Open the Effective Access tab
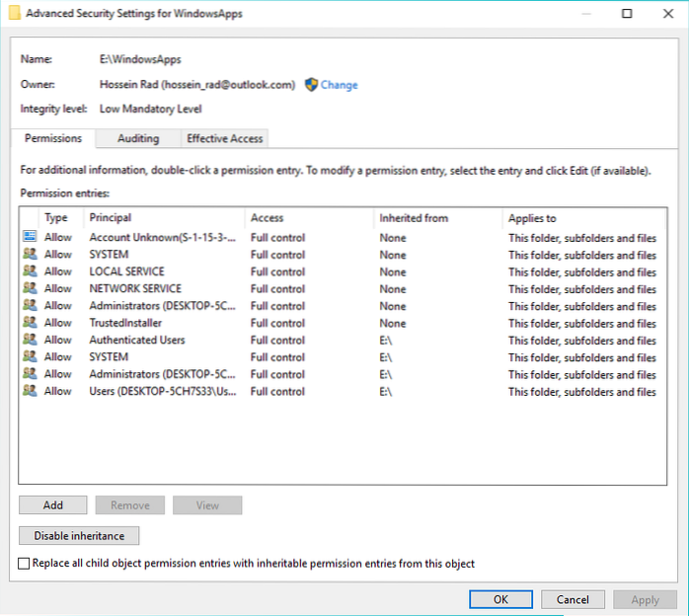689x616 pixels. 225,139
